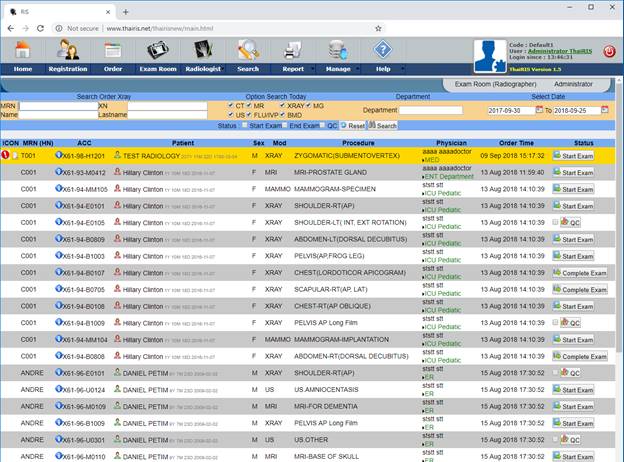Viewport: 624px width, 462px height.
Task: Click red alert icon on TEST RADIOLOGY row
Action: pyautogui.click(x=6, y=156)
